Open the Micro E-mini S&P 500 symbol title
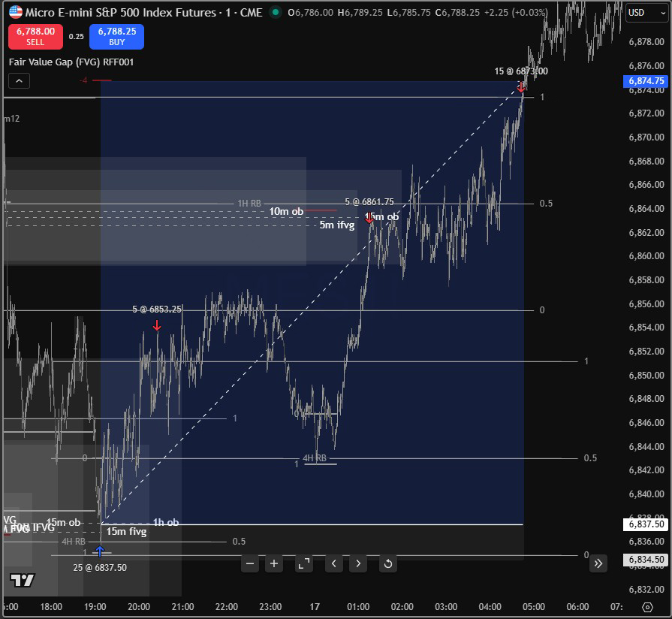 143,13
